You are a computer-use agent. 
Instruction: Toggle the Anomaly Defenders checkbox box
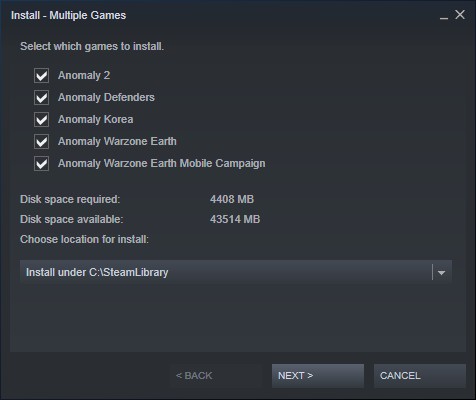(x=41, y=98)
